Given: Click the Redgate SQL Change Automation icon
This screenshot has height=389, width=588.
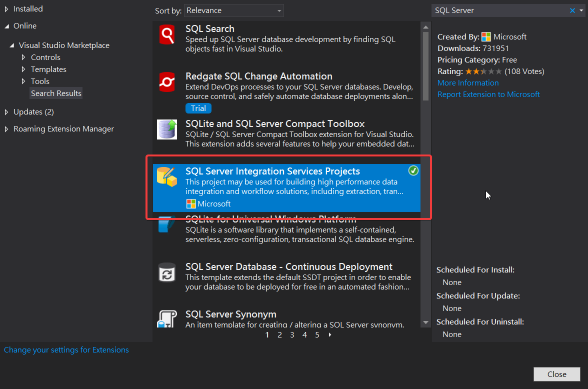Looking at the screenshot, I should 167,82.
